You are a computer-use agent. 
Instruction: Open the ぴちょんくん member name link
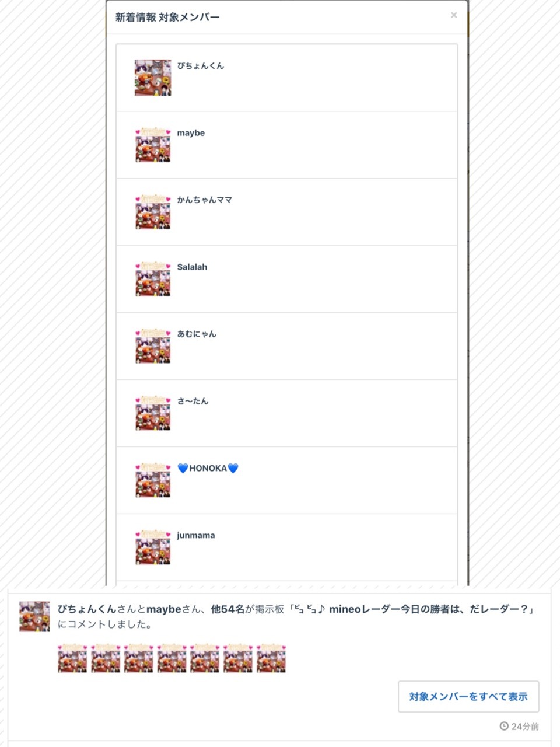[x=201, y=66]
